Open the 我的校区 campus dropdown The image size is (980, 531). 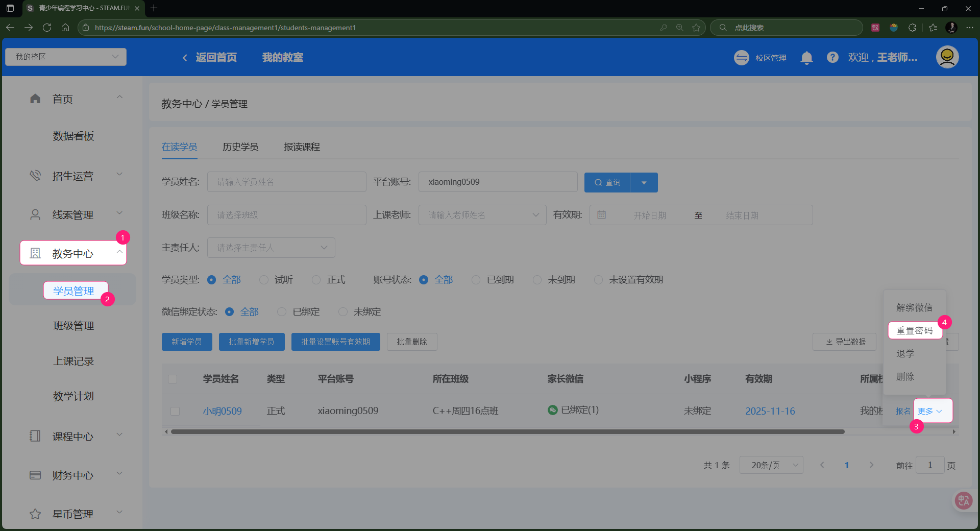click(66, 57)
